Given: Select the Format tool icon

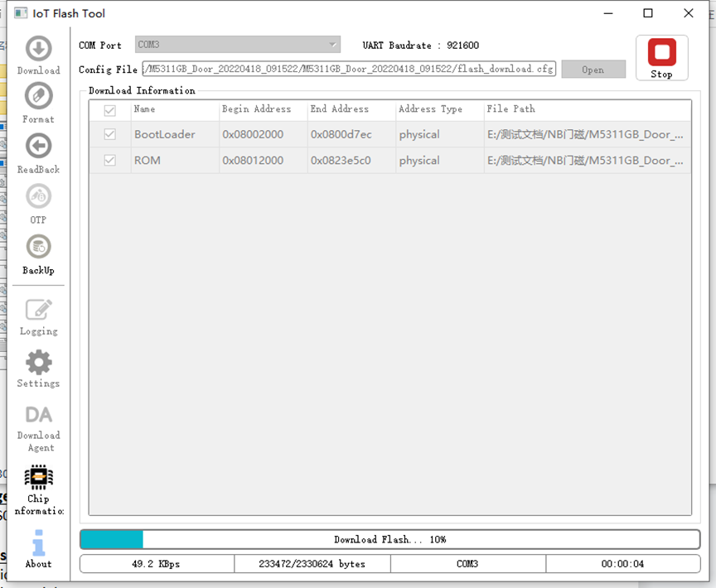Looking at the screenshot, I should click(x=38, y=96).
